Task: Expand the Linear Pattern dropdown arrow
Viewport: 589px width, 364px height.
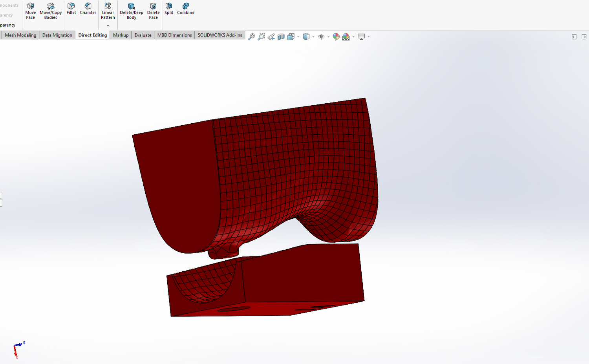Action: click(108, 26)
